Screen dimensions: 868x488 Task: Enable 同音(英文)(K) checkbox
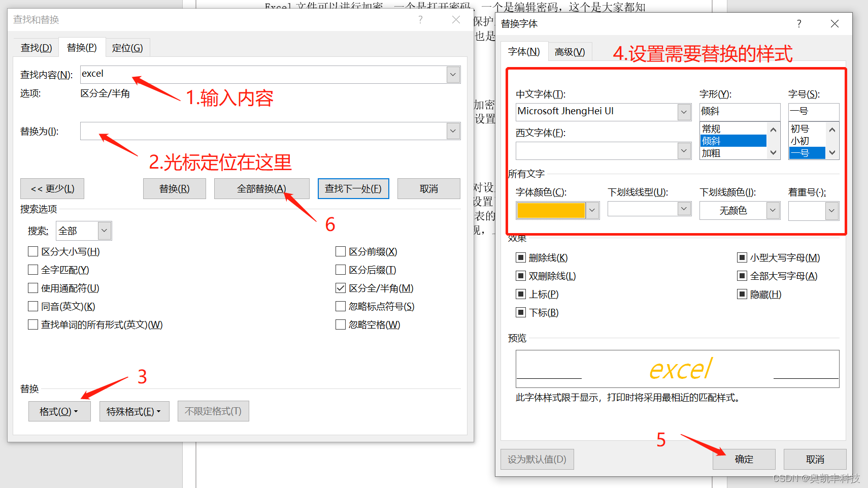click(33, 306)
